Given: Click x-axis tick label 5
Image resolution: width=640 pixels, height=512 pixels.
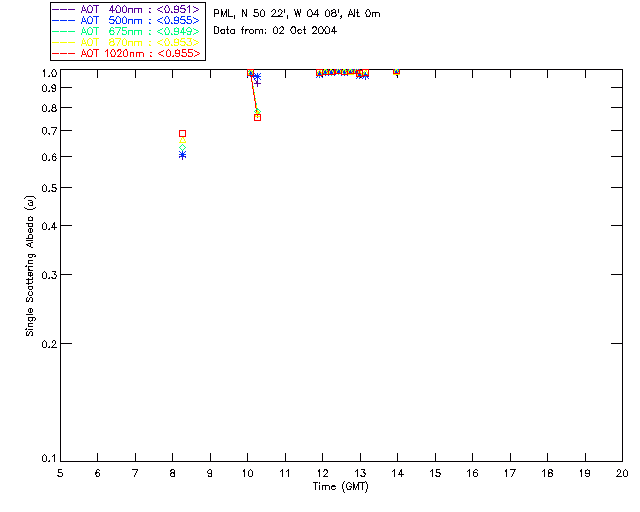Looking at the screenshot, I should pyautogui.click(x=60, y=473).
